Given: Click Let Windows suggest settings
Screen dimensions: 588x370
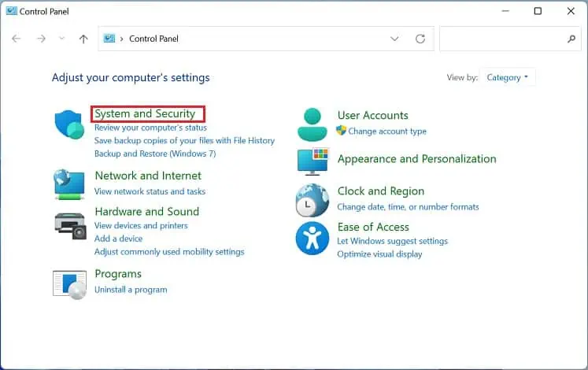Looking at the screenshot, I should [392, 241].
